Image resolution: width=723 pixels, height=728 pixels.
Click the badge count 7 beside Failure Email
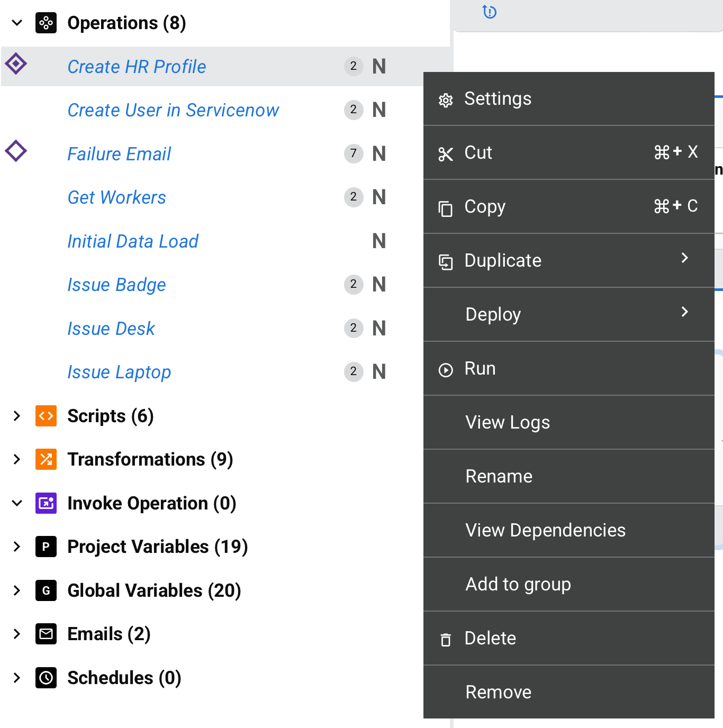(354, 153)
